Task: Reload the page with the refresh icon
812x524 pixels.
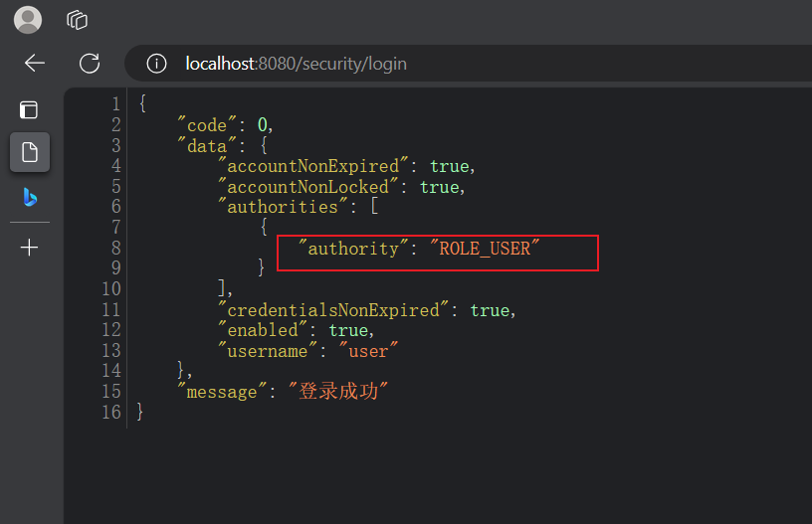Action: tap(90, 64)
